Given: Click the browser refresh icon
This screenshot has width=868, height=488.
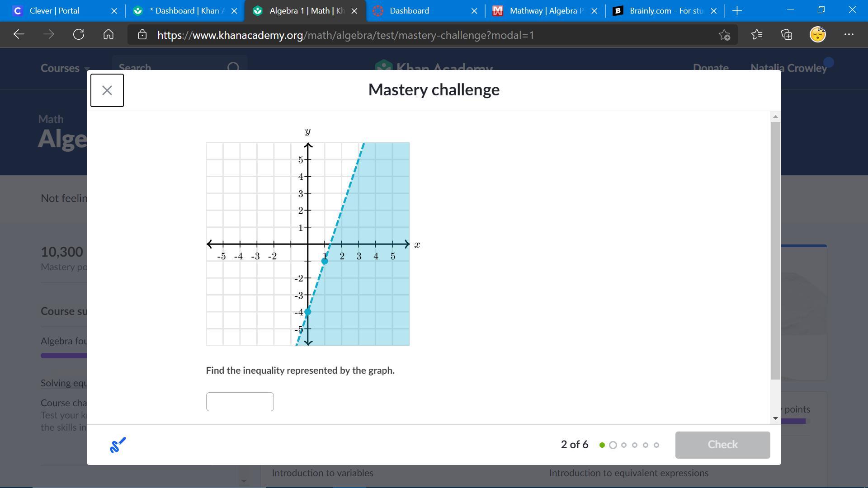Looking at the screenshot, I should pyautogui.click(x=79, y=35).
